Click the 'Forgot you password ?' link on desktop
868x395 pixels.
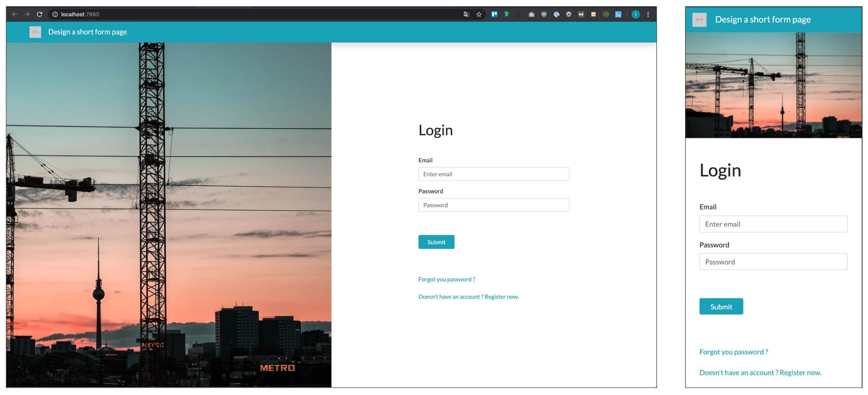(x=447, y=279)
